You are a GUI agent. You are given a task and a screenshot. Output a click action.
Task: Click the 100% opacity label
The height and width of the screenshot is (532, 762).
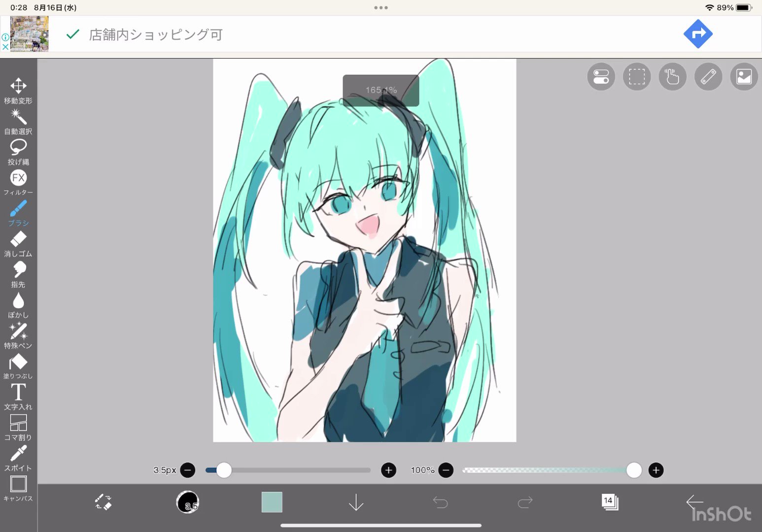(x=422, y=470)
